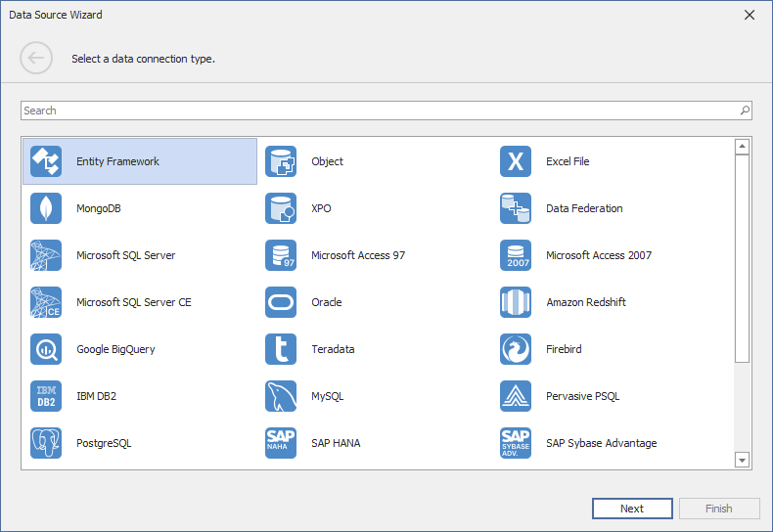Screen dimensions: 773x532
Task: Go back with the arrow button
Action: pyautogui.click(x=36, y=58)
